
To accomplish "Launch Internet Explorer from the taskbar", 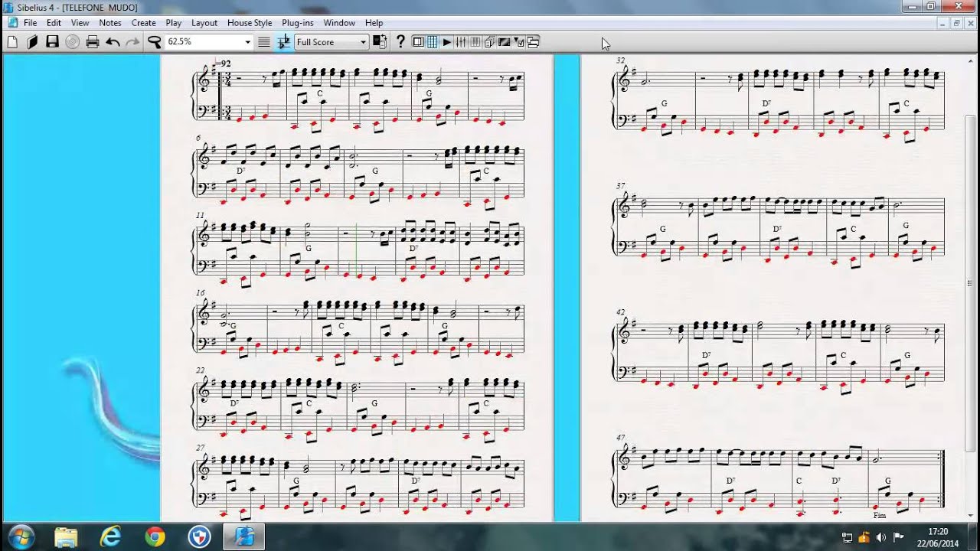I will (110, 537).
